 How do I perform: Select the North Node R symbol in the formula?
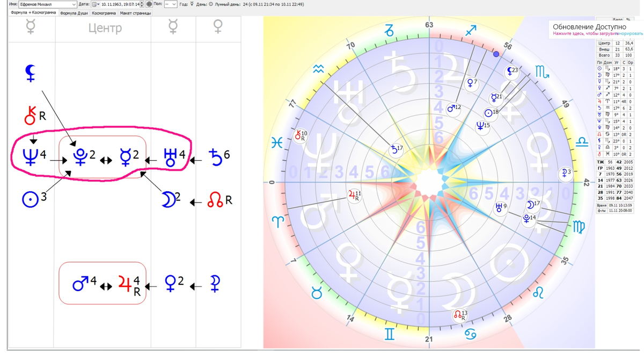tap(219, 201)
